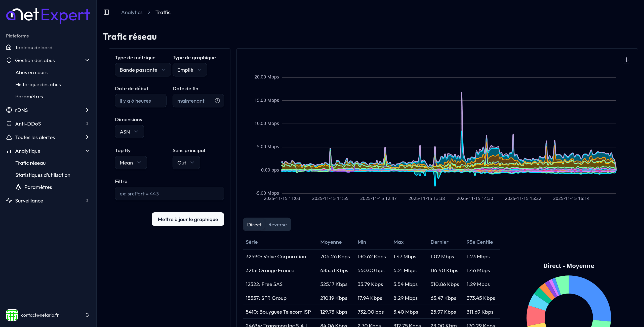Image resolution: width=644 pixels, height=327 pixels.
Task: Open Historique des abus page
Action: coord(38,84)
